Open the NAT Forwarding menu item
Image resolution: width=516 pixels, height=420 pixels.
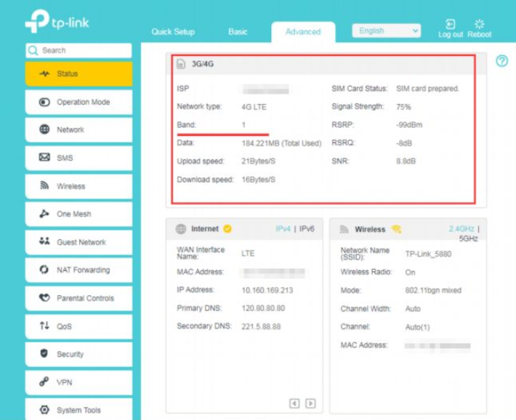pyautogui.click(x=78, y=270)
